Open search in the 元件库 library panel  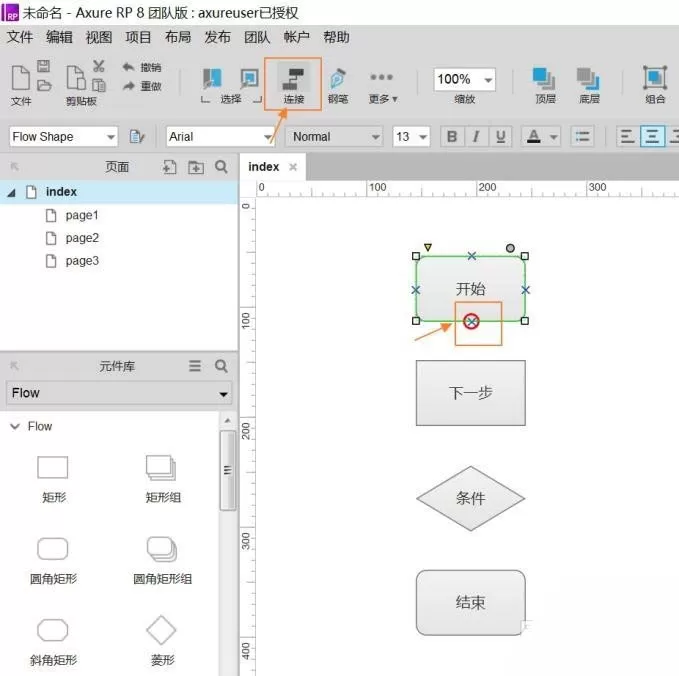221,366
